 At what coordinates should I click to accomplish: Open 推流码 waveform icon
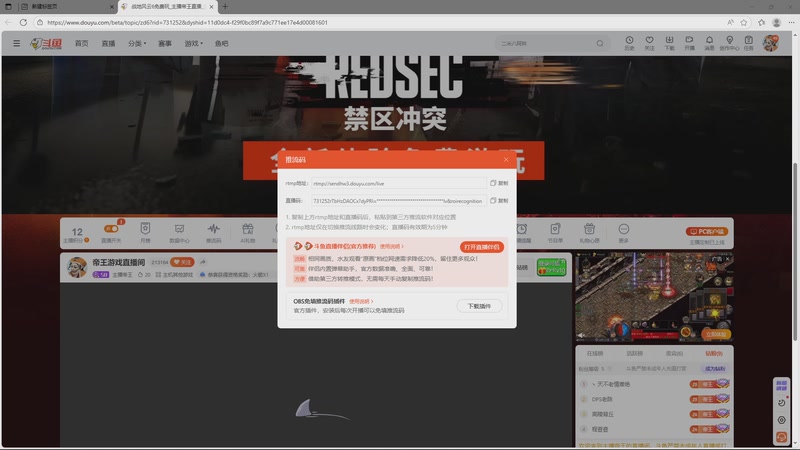(213, 232)
